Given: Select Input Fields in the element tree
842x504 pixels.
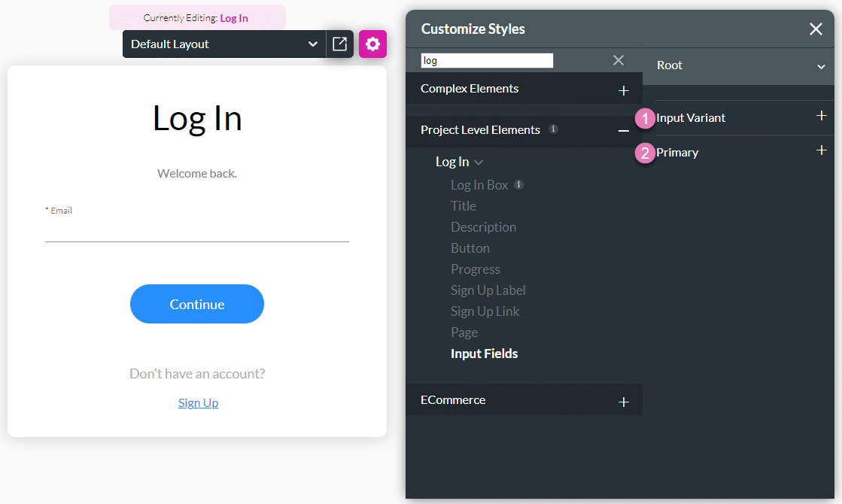Looking at the screenshot, I should click(484, 354).
